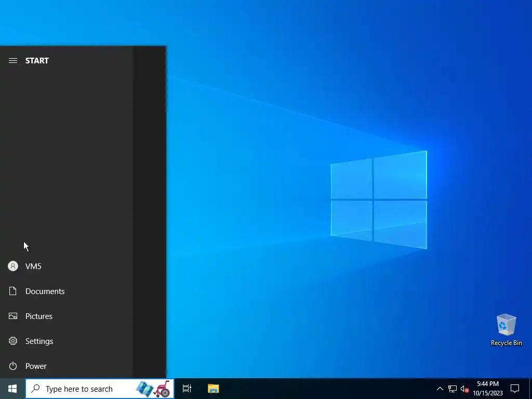Screen dimensions: 532x399
Task: Click the search magnifier icon
Action: click(35, 389)
